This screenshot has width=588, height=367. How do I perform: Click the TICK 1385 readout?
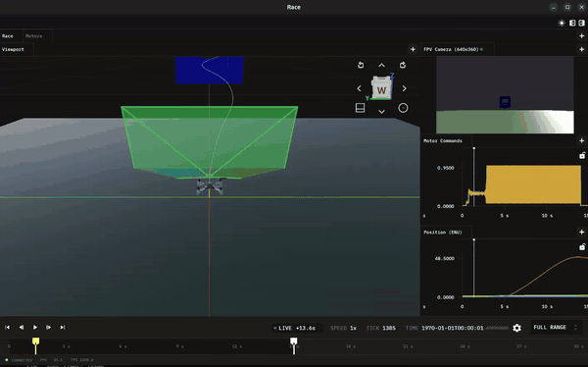click(x=381, y=328)
